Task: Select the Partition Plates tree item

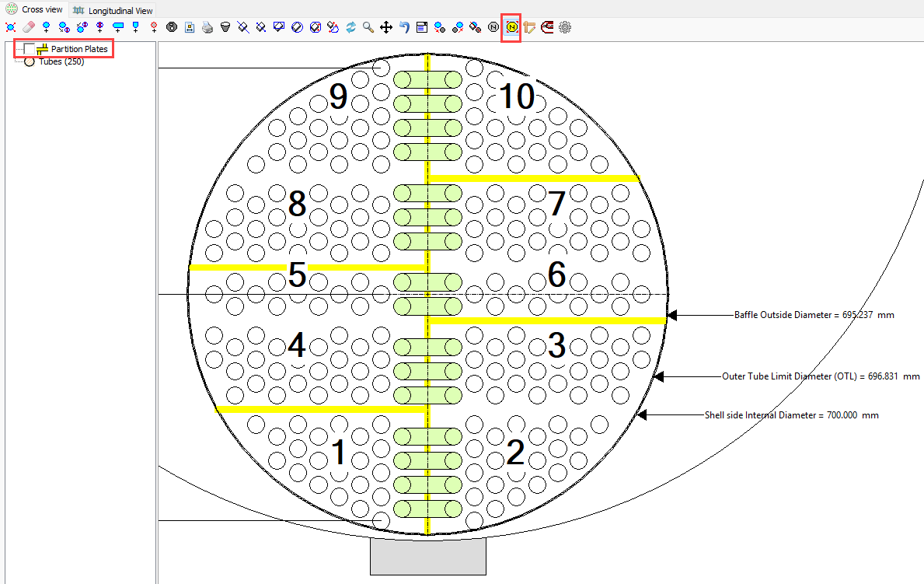Action: click(79, 49)
